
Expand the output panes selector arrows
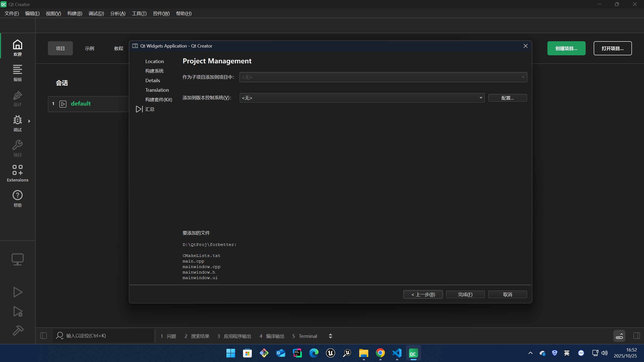pos(330,336)
